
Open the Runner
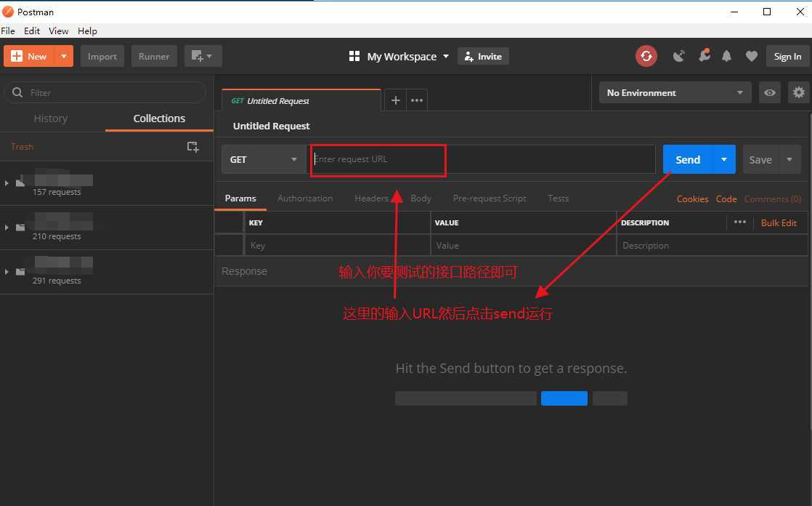(x=154, y=56)
